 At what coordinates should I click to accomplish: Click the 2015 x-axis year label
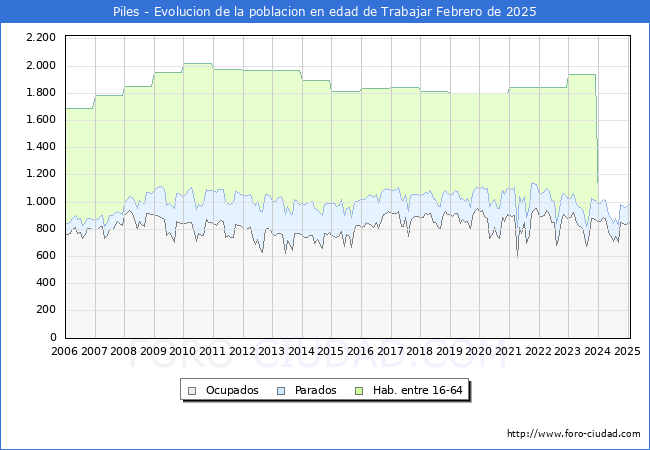[331, 351]
